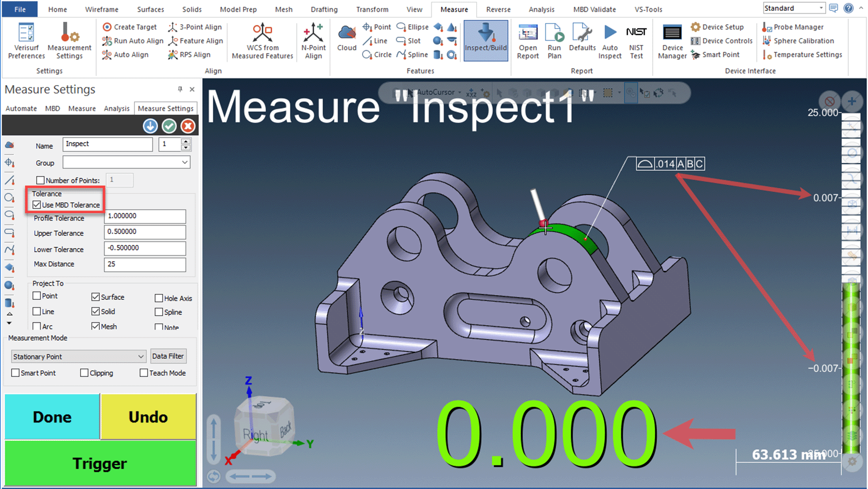This screenshot has width=868, height=489.
Task: Click Create Target alignment tool
Action: tap(130, 27)
